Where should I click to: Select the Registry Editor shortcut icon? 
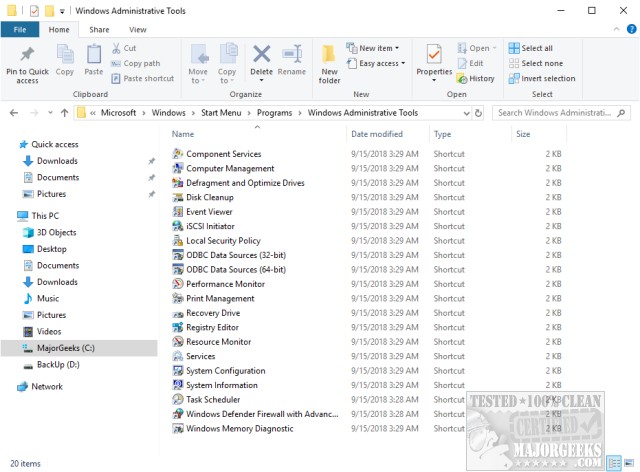pyautogui.click(x=178, y=327)
